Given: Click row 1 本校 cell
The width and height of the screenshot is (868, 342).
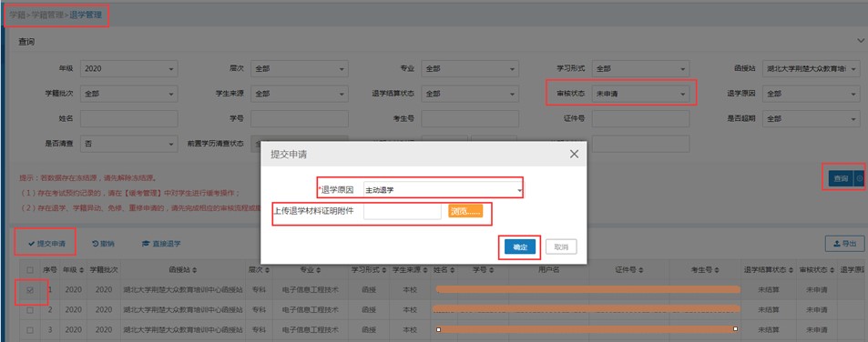Looking at the screenshot, I should [410, 289].
